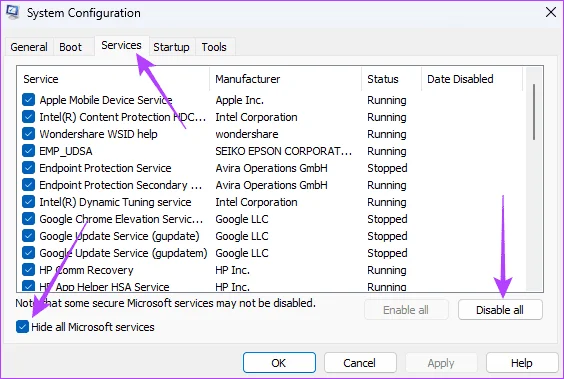The image size is (564, 379).
Task: Close the System Configuration window
Action: [x=551, y=12]
